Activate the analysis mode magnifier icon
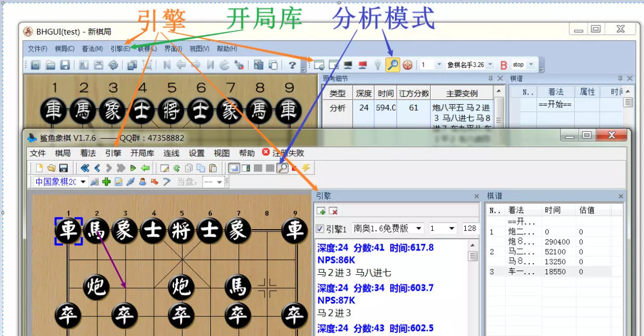This screenshot has height=336, width=644. pos(393,64)
